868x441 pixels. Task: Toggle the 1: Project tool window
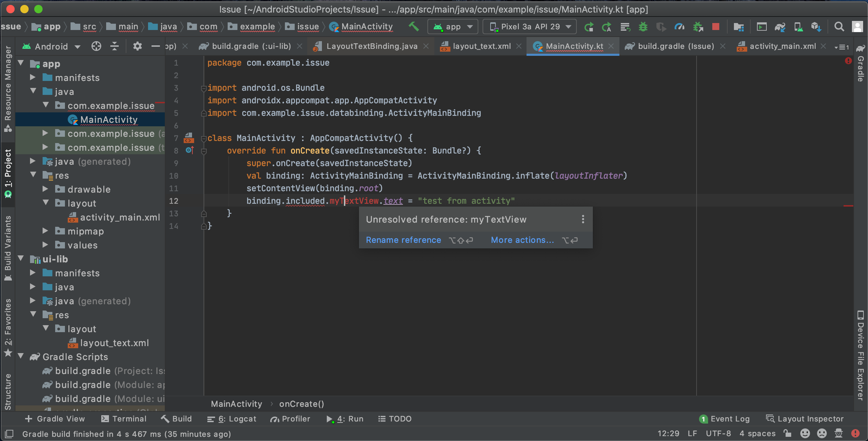point(8,173)
